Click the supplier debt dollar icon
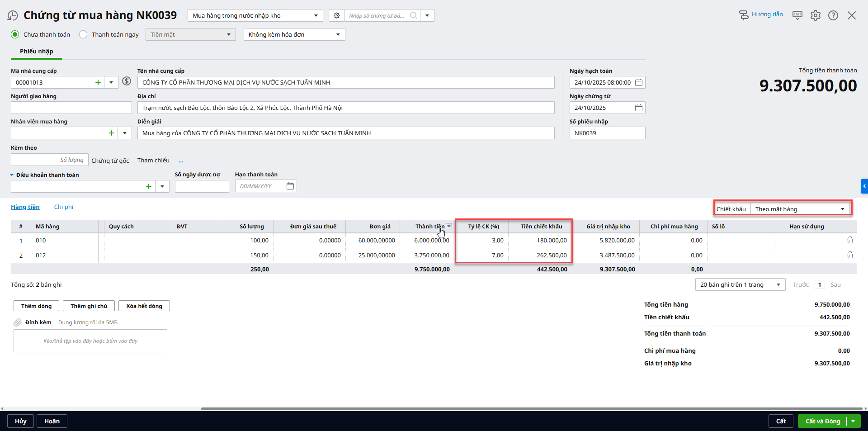The height and width of the screenshot is (431, 868). pos(127,81)
